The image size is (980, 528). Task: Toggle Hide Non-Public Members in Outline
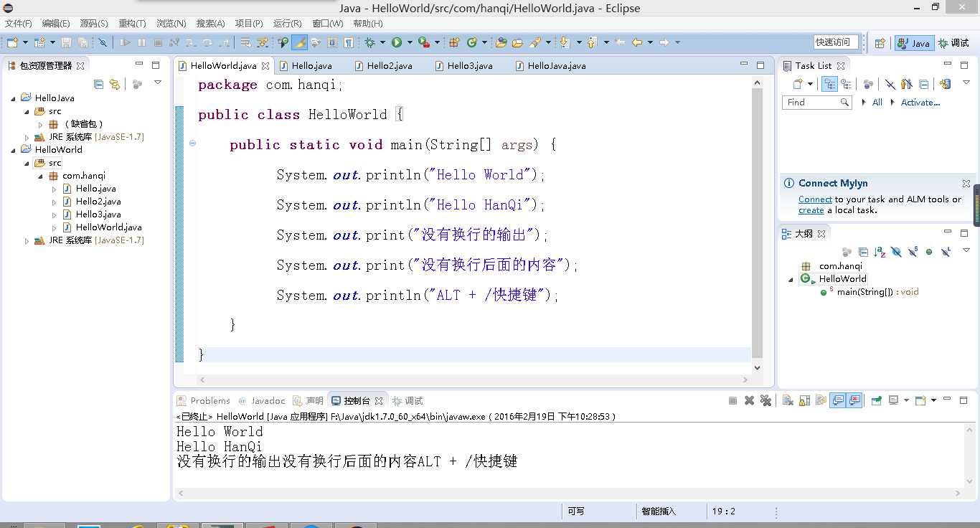929,252
